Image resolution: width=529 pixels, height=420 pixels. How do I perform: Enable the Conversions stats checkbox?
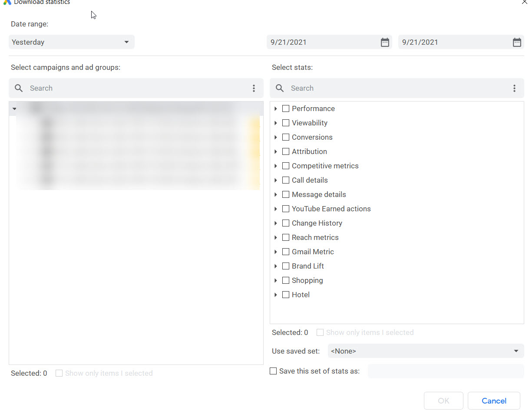pyautogui.click(x=286, y=137)
